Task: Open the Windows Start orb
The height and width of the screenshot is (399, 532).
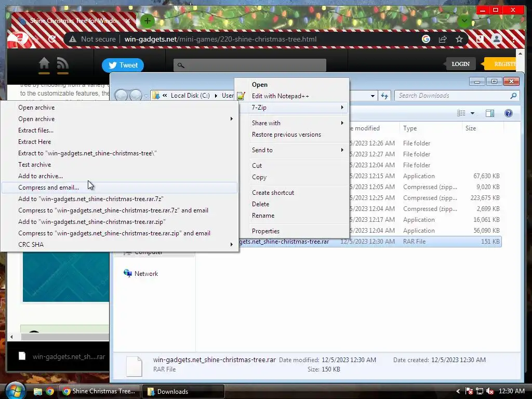Action: (x=15, y=391)
